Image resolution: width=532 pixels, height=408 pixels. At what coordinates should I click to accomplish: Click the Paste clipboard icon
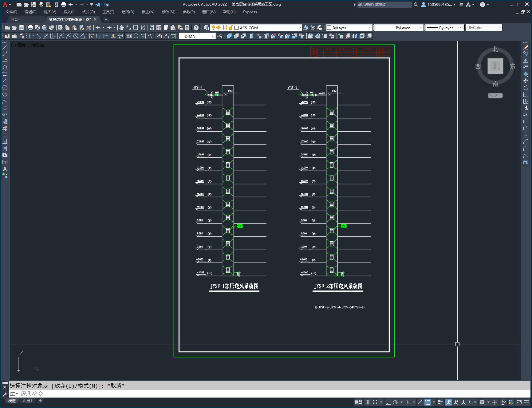74,28
